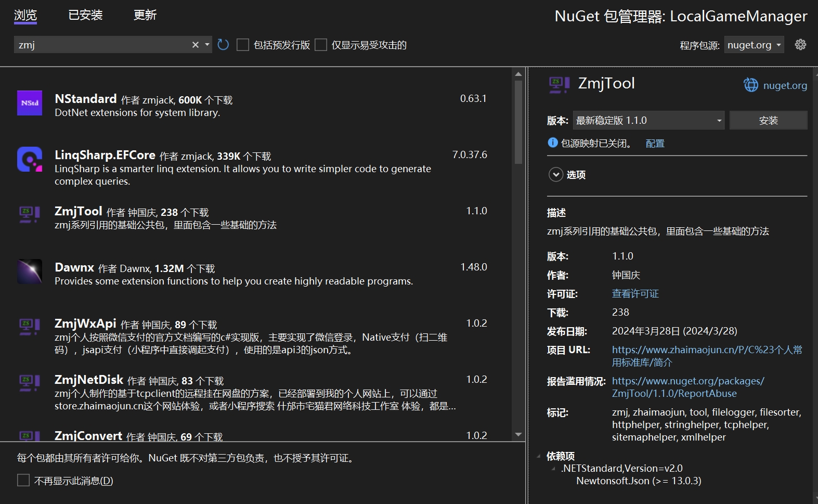Switch to 浏览 tab
Image resolution: width=818 pixels, height=504 pixels.
[25, 15]
